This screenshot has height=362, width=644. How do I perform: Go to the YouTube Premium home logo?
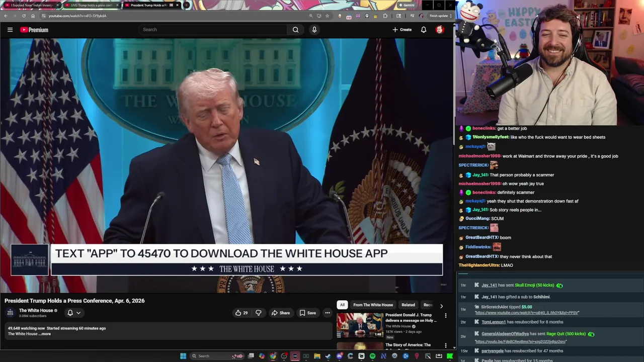(x=34, y=30)
